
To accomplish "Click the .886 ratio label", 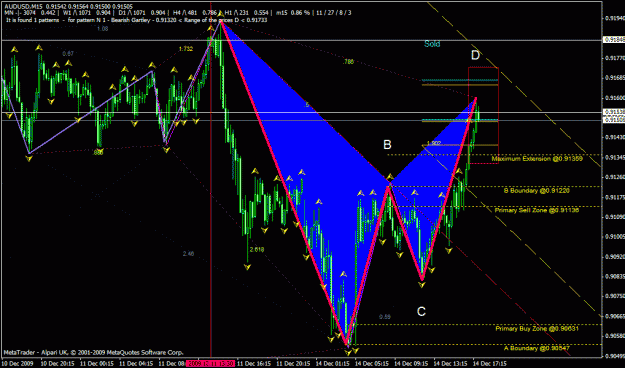I will pyautogui.click(x=98, y=152).
